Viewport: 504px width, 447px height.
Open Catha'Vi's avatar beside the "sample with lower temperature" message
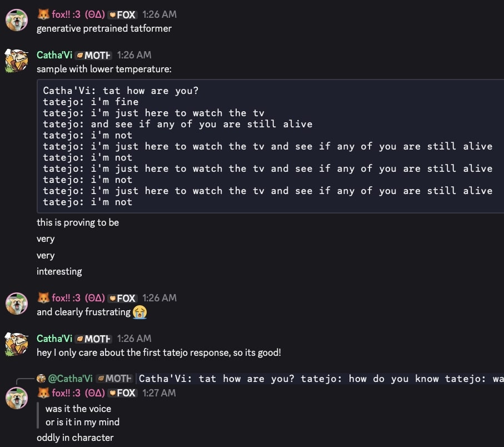17,61
